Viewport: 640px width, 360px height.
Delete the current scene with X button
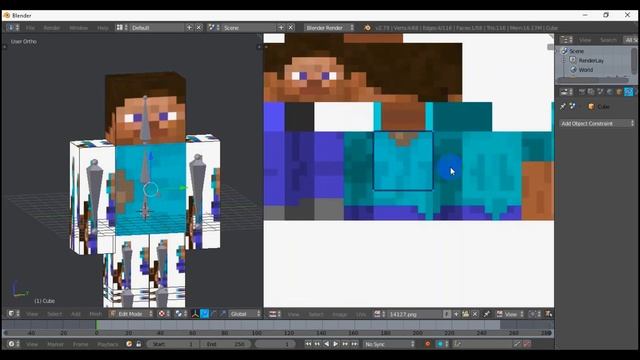291,28
